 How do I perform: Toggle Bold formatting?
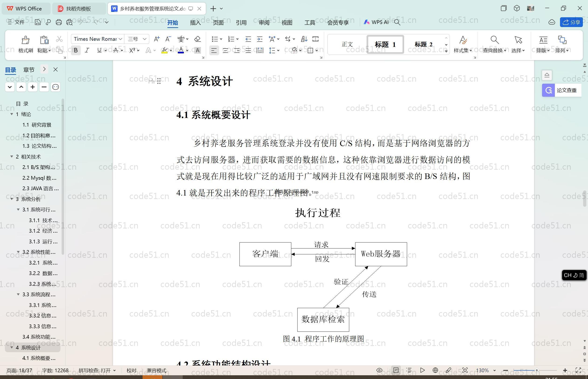pyautogui.click(x=76, y=50)
